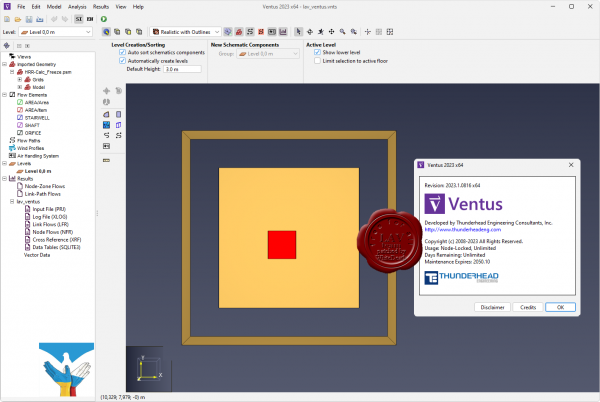The image size is (600, 402).
Task: Open the thunderheadeng.com link
Action: (463, 230)
